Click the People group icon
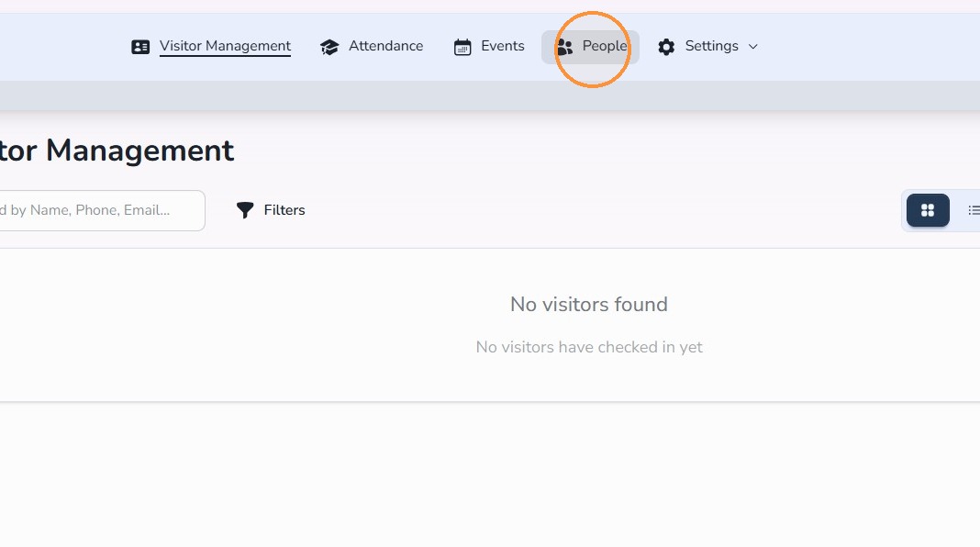The height and width of the screenshot is (547, 980). click(x=565, y=47)
